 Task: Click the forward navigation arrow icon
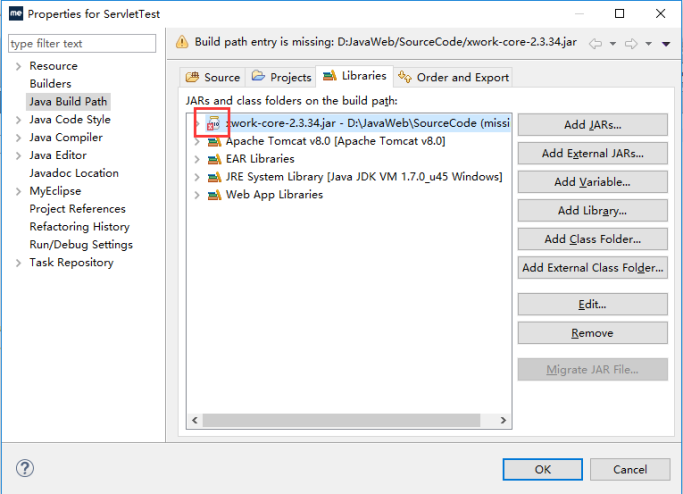click(630, 43)
